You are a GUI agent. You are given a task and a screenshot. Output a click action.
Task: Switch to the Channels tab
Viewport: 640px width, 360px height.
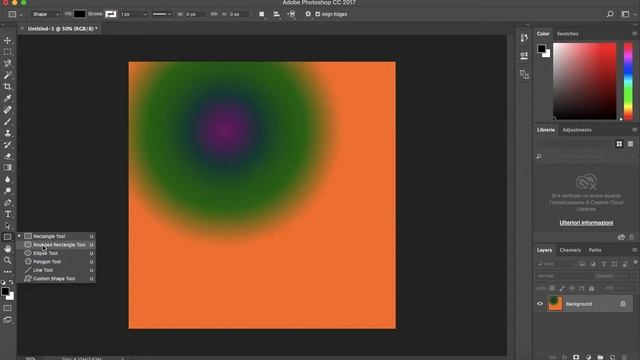point(570,250)
